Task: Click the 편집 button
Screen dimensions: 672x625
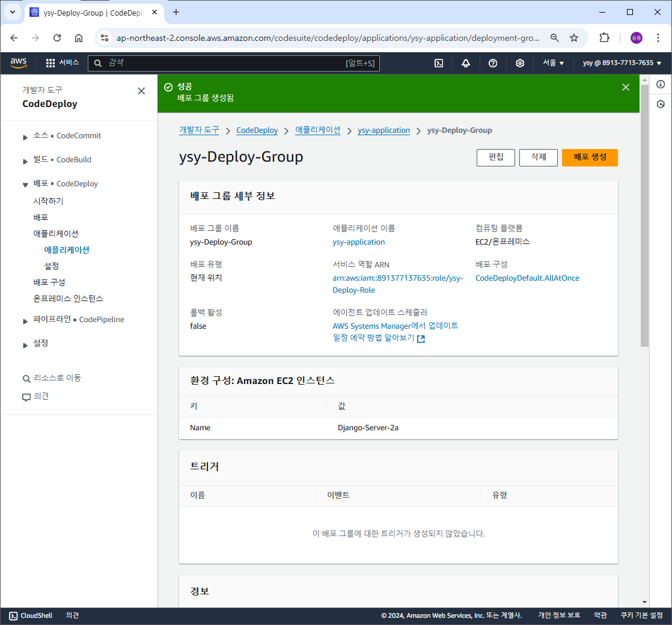Action: tap(496, 157)
